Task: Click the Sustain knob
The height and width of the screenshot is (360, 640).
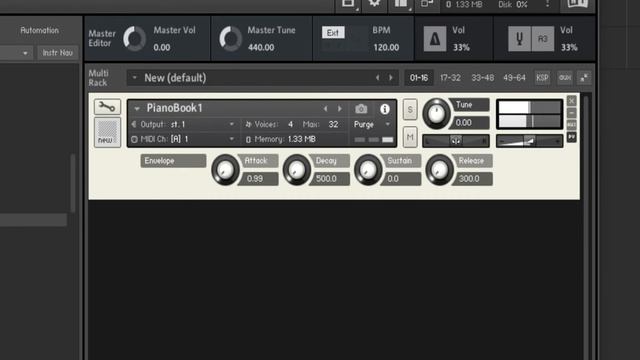Action: (x=368, y=170)
